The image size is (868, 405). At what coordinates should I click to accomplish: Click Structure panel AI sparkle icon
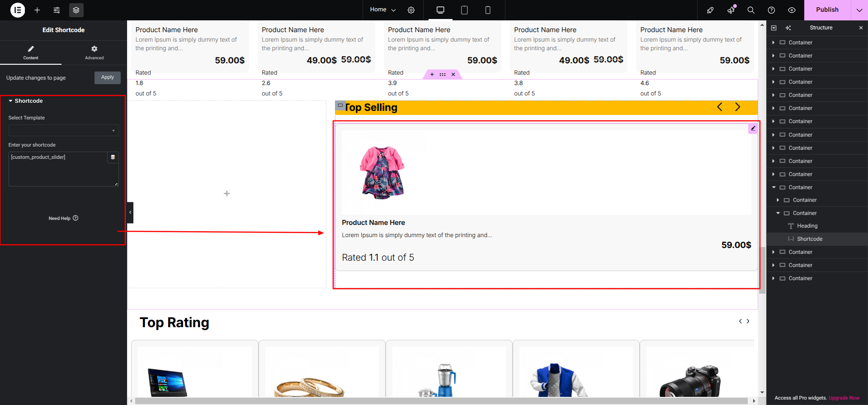tap(788, 28)
